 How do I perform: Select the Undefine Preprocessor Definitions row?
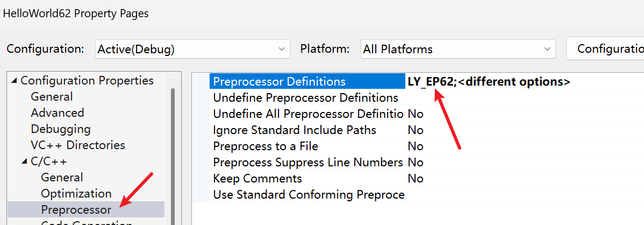(305, 98)
